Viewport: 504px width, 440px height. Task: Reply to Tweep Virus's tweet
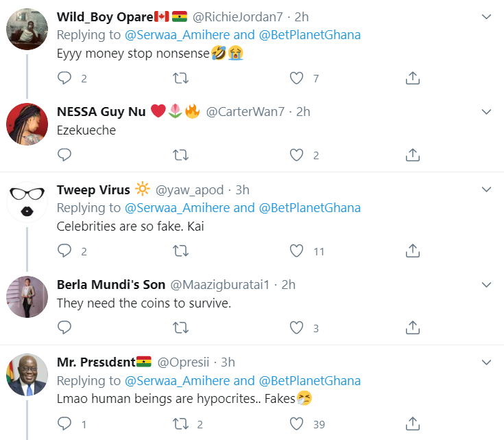pos(64,251)
